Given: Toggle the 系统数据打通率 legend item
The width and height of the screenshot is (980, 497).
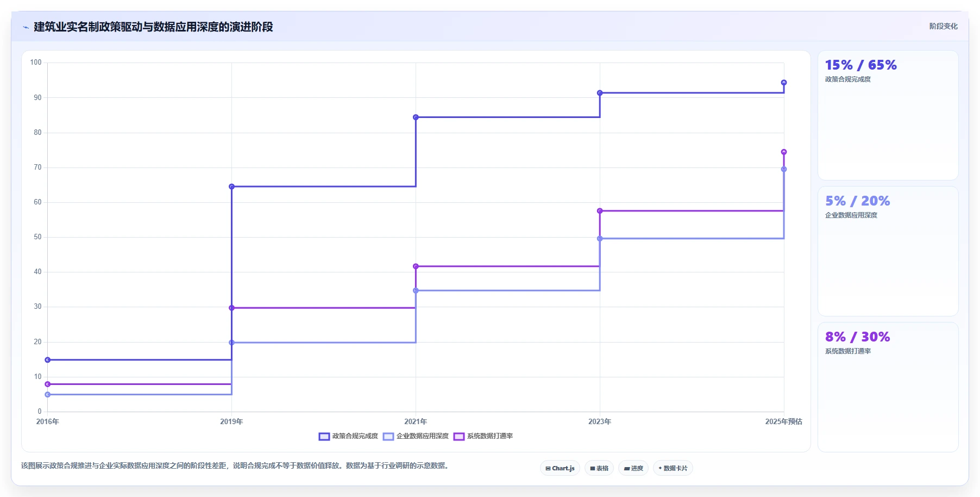Looking at the screenshot, I should (x=483, y=436).
